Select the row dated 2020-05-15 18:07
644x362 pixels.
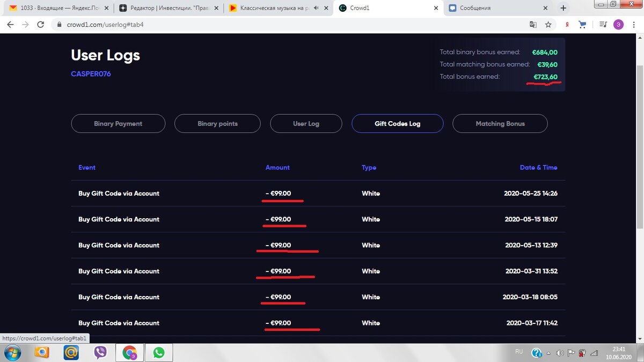[x=318, y=219]
